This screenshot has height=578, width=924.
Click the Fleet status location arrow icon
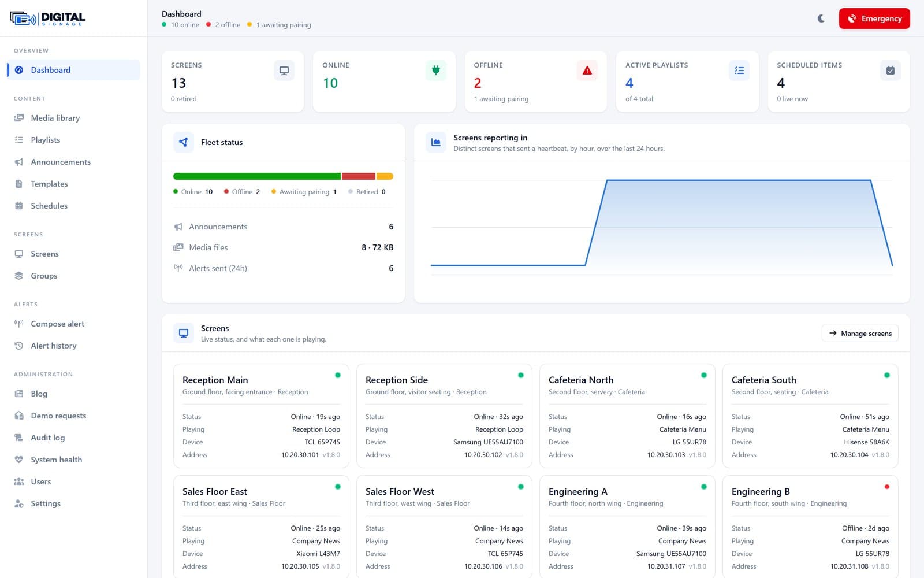[x=184, y=142]
